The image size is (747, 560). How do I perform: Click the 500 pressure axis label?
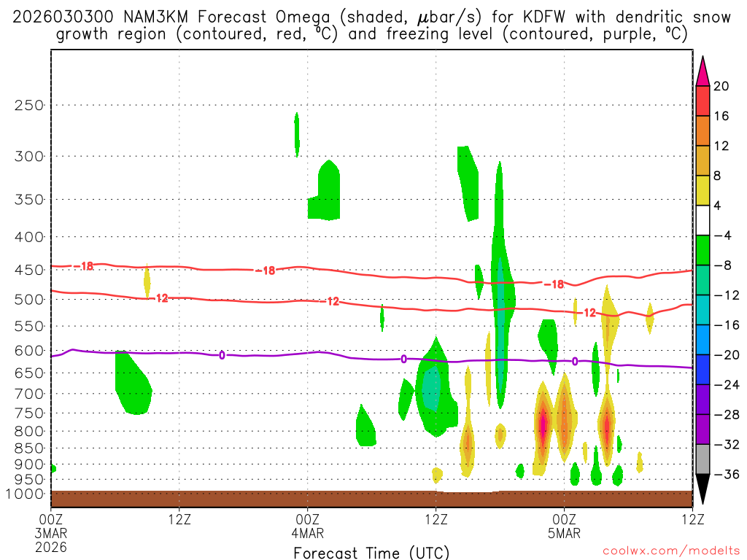(29, 300)
